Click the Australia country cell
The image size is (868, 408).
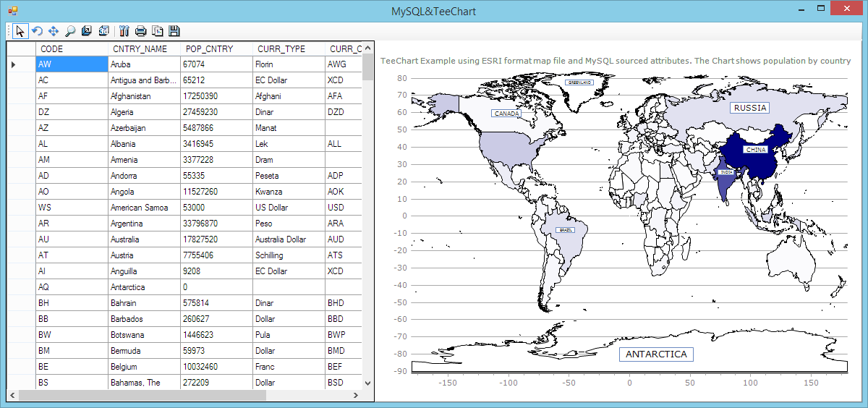point(144,239)
